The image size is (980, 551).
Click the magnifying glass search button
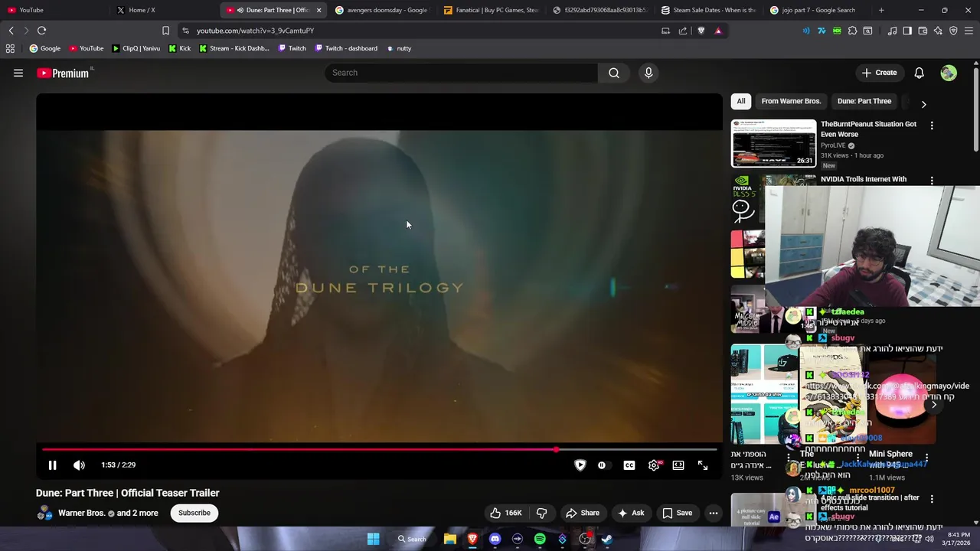(614, 73)
